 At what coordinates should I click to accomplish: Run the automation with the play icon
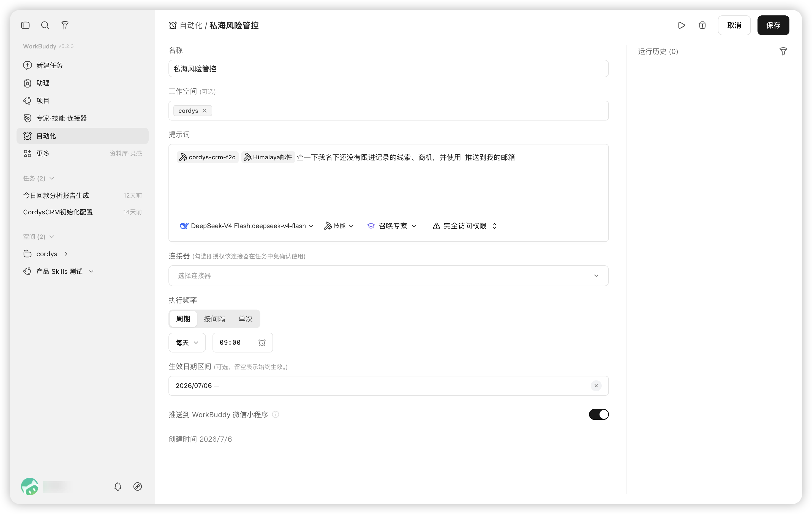[682, 25]
